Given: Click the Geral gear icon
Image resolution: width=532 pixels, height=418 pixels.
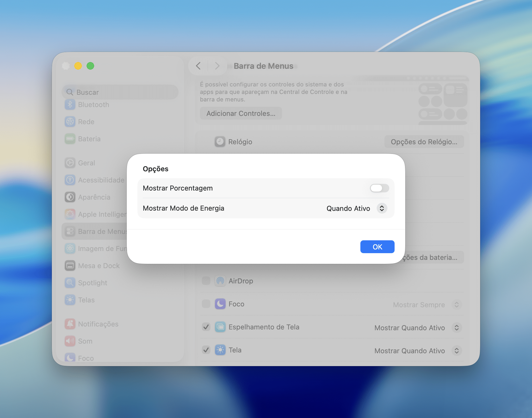Looking at the screenshot, I should pos(70,163).
